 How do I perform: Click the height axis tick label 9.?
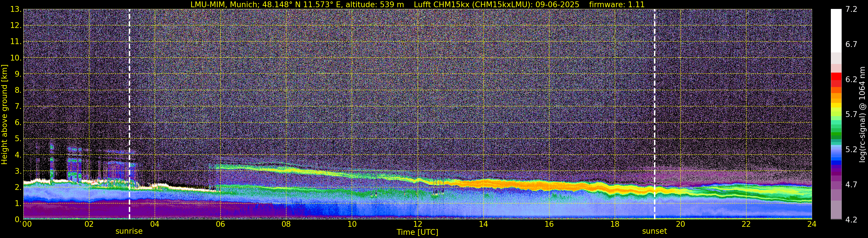click(18, 74)
